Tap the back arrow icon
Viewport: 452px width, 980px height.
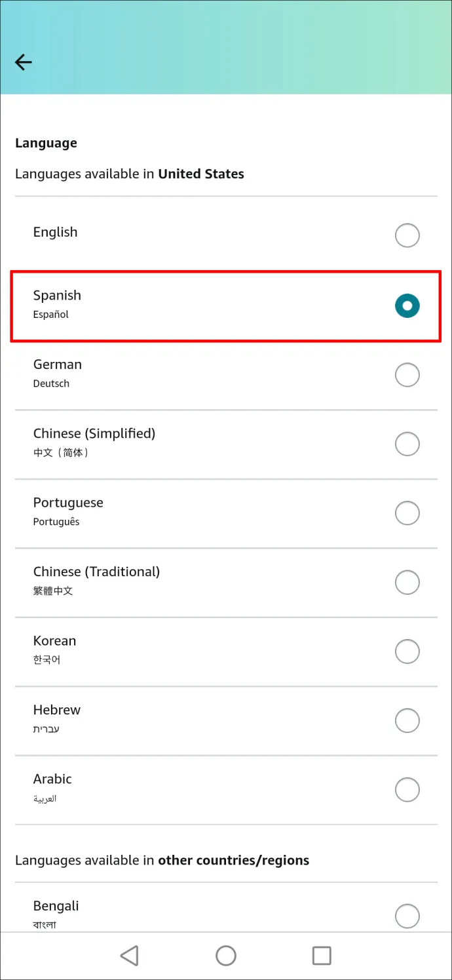pyautogui.click(x=24, y=62)
